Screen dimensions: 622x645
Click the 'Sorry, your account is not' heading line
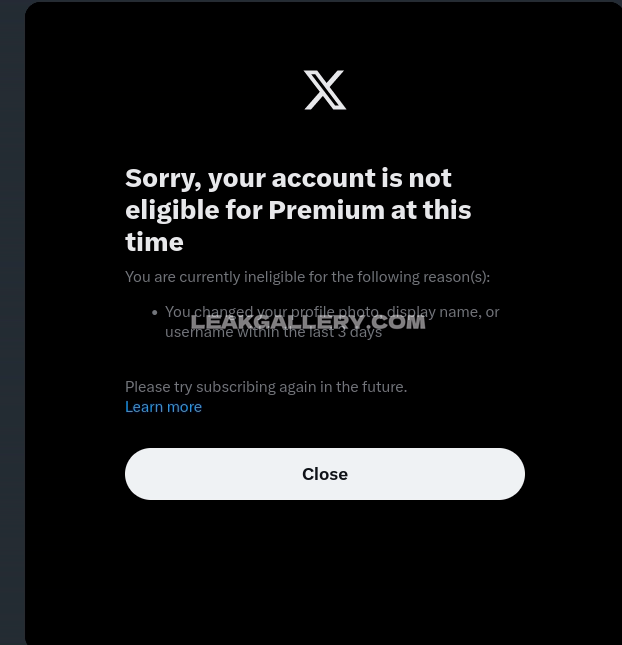click(288, 179)
